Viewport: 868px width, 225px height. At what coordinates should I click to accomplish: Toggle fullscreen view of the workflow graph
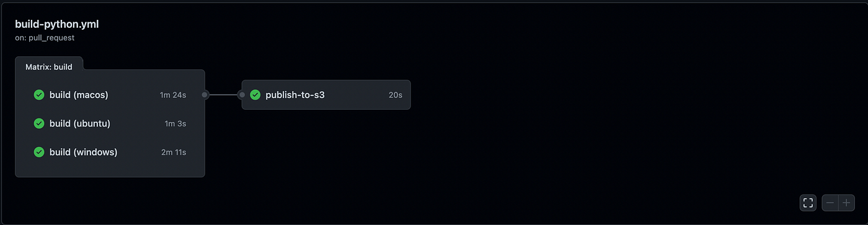tap(808, 203)
